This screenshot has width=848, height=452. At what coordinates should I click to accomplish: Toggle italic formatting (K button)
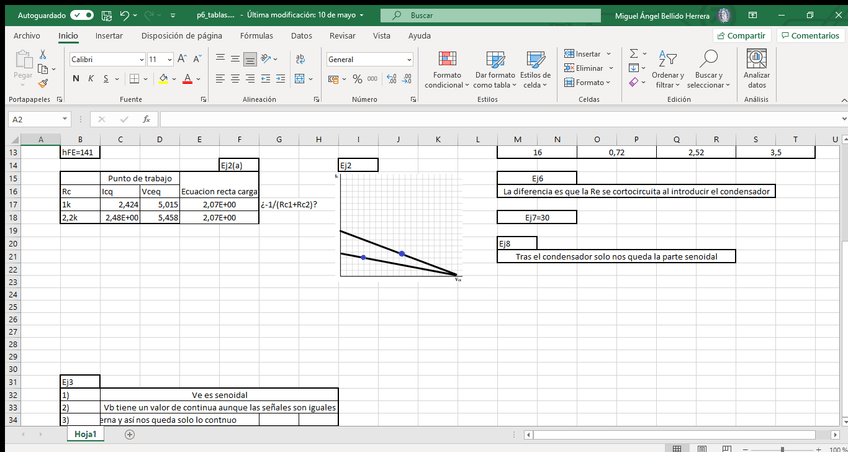tap(90, 79)
